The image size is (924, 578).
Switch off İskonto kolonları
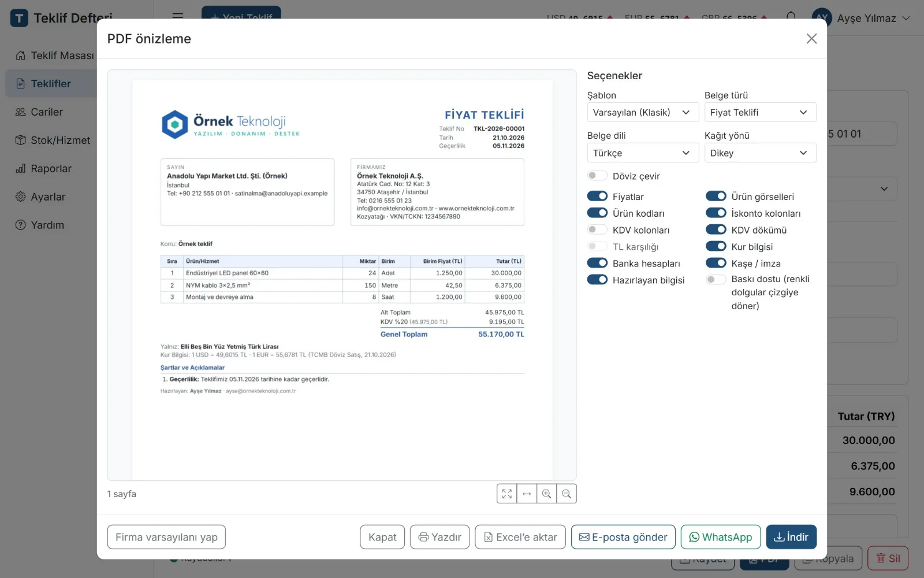716,213
